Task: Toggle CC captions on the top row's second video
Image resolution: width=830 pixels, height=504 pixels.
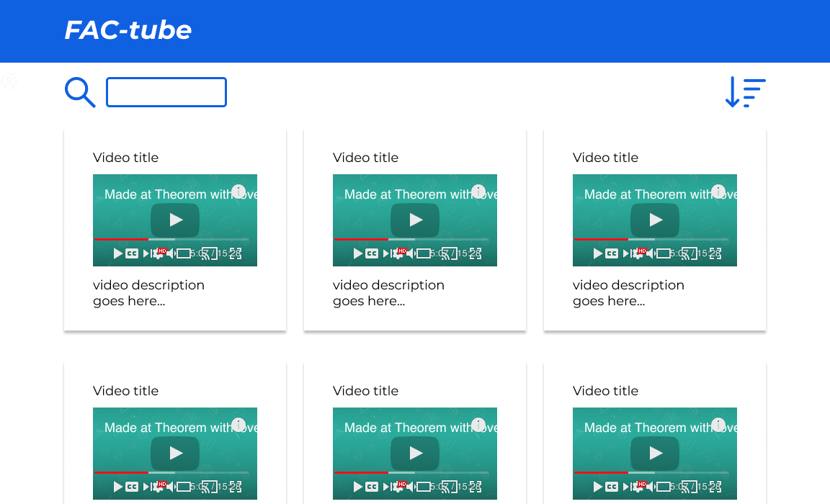Action: tap(372, 253)
